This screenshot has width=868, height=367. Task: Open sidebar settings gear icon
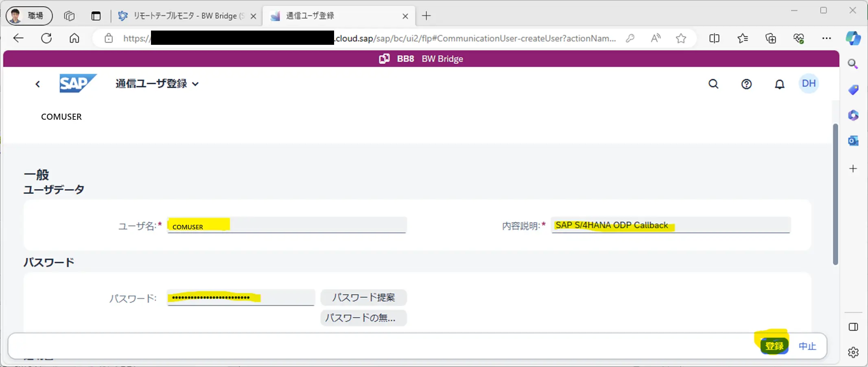853,352
